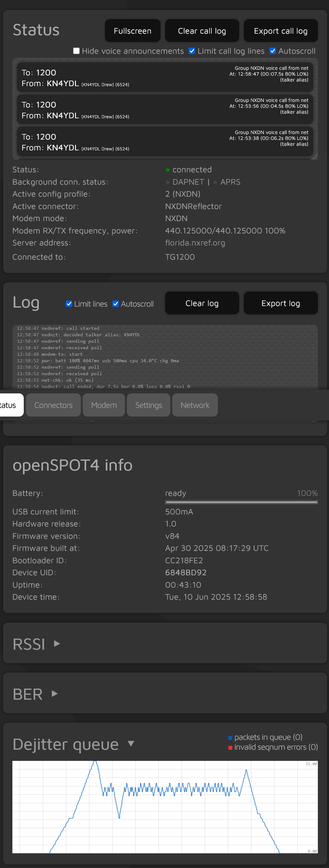
Task: Toggle Hide voice announcements checkbox
Action: pos(77,51)
